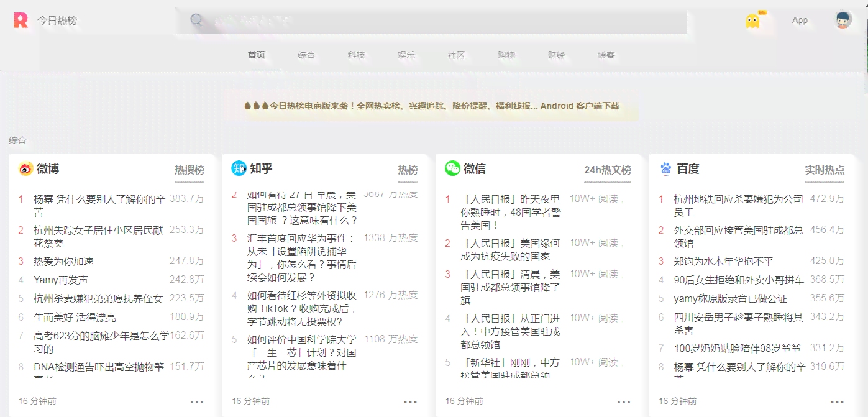The height and width of the screenshot is (417, 868).
Task: Click the 微信 card title
Action: [475, 168]
